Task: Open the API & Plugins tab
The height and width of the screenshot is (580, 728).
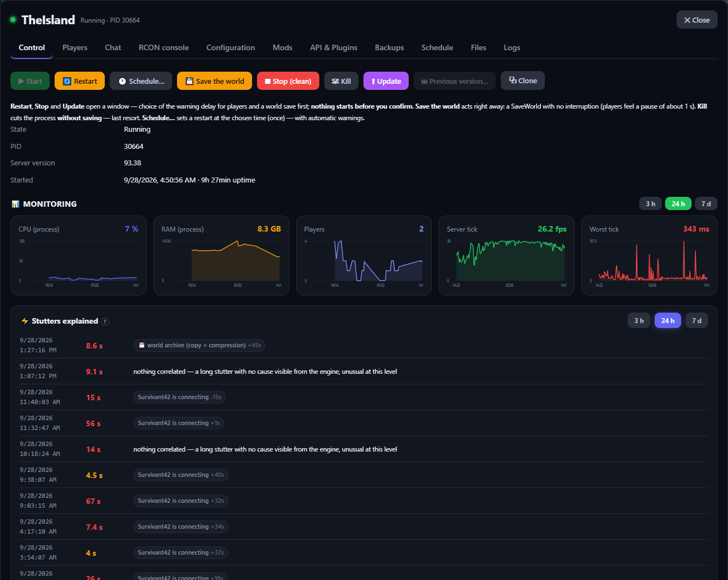Action: tap(334, 47)
